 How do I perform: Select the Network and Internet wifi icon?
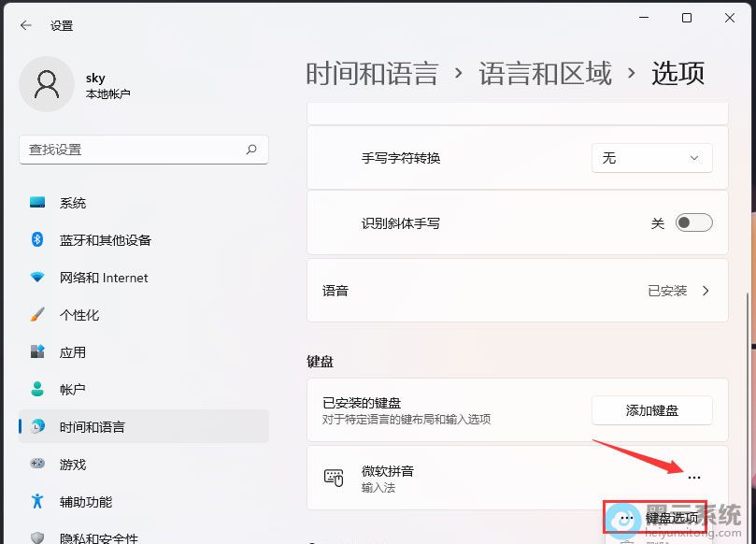tap(37, 278)
